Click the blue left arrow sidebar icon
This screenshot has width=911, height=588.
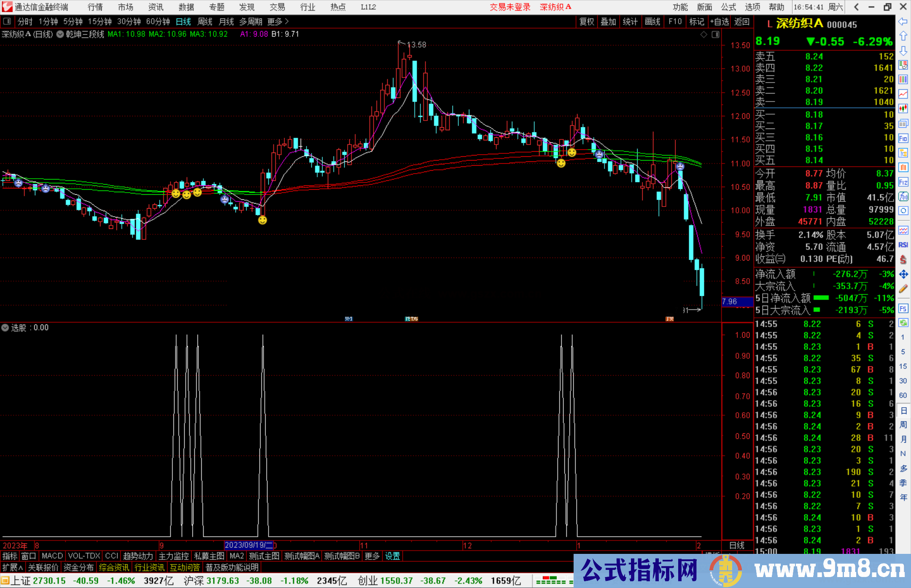(x=903, y=21)
